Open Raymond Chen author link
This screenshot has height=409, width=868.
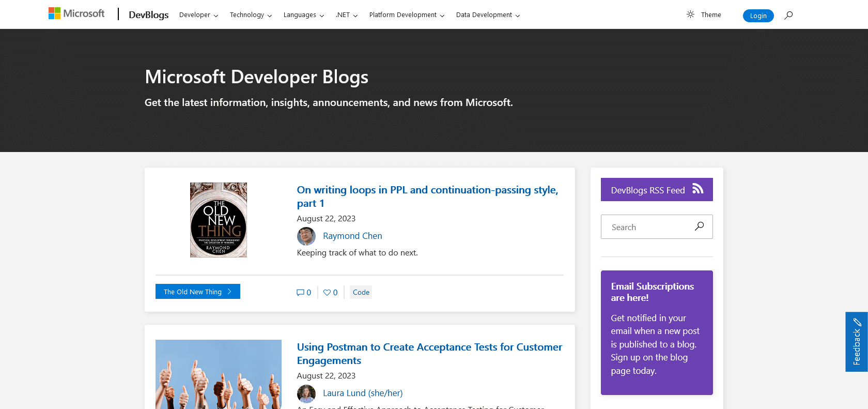coord(352,236)
